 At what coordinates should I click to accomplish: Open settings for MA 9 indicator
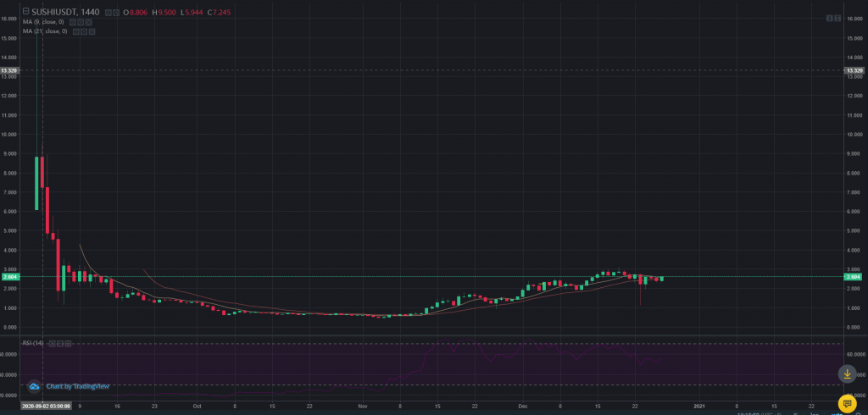pyautogui.click(x=81, y=22)
